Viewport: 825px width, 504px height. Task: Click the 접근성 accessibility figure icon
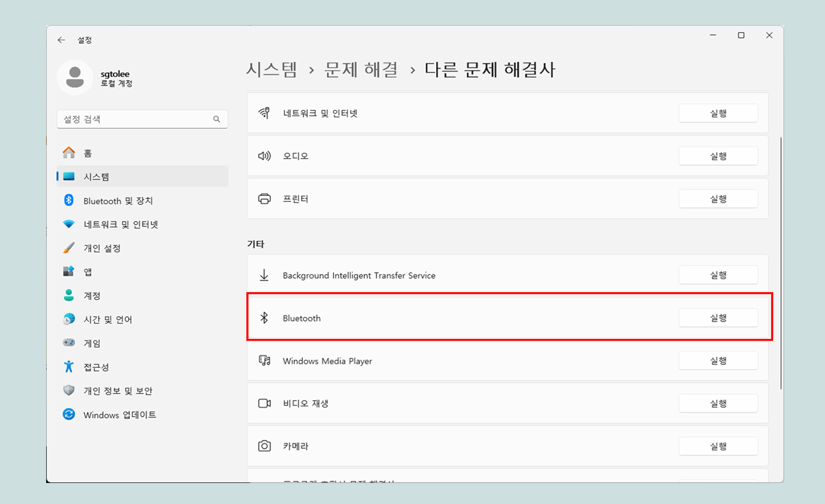click(x=69, y=367)
